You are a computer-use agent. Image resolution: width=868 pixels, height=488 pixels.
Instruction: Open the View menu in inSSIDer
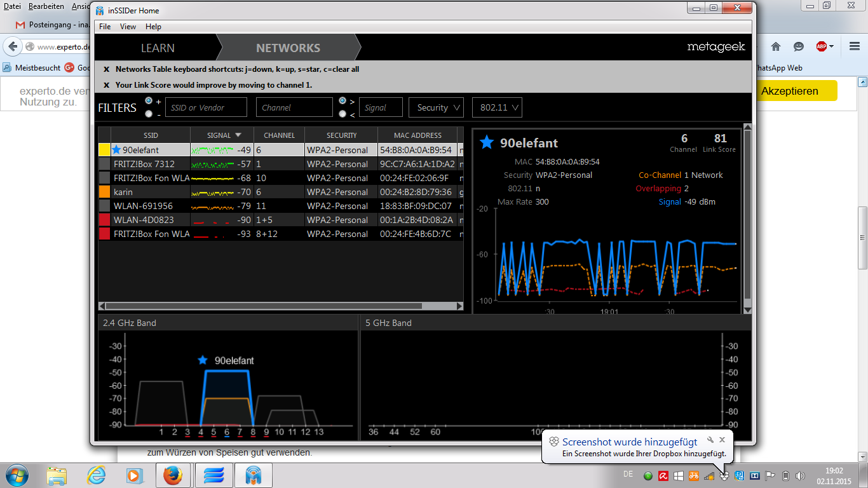[x=128, y=27]
